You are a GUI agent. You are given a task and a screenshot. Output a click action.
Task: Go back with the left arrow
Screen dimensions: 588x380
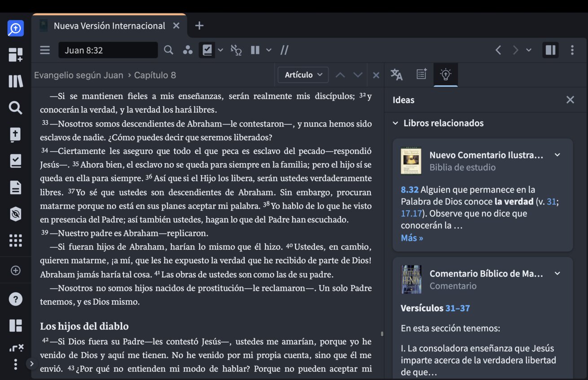(x=498, y=50)
